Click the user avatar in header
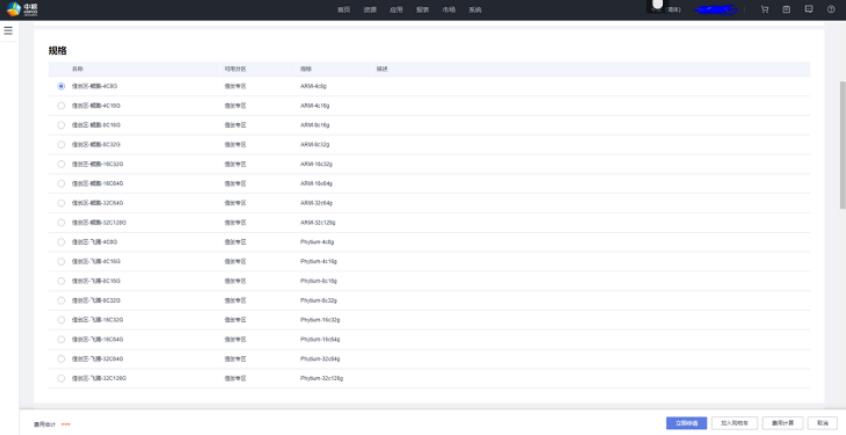846x435 pixels. pyautogui.click(x=657, y=6)
